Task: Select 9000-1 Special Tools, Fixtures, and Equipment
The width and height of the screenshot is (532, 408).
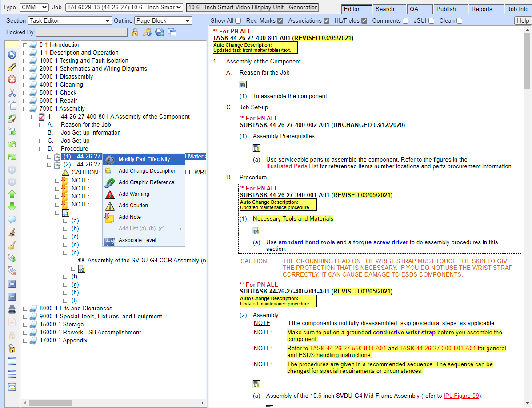Action: point(100,317)
